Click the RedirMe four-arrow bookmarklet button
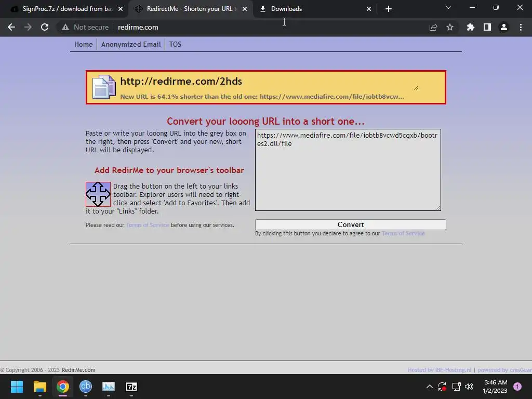The height and width of the screenshot is (399, 532). pyautogui.click(x=98, y=194)
